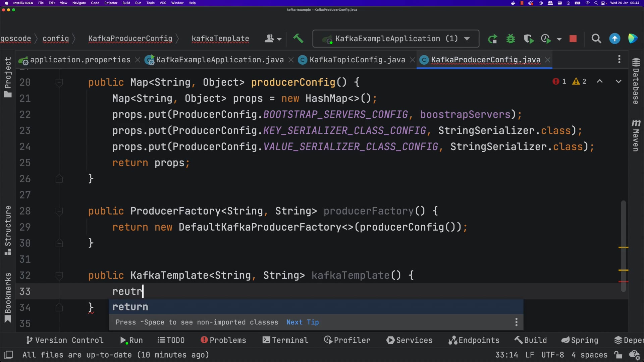Switch to the KafkaTopicConfig.java tab
The height and width of the screenshot is (362, 644).
357,60
